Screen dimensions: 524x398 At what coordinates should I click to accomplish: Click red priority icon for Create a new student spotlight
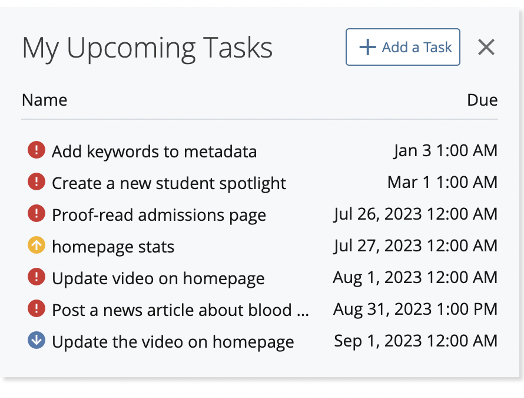click(36, 181)
